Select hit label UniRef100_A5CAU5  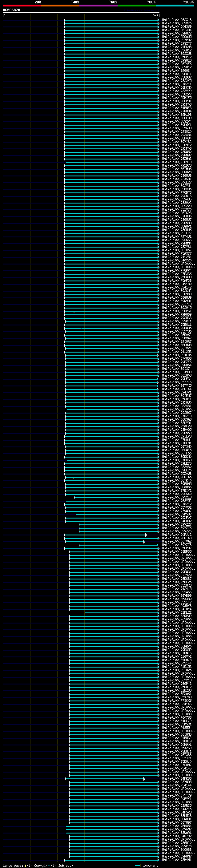click(x=177, y=37)
